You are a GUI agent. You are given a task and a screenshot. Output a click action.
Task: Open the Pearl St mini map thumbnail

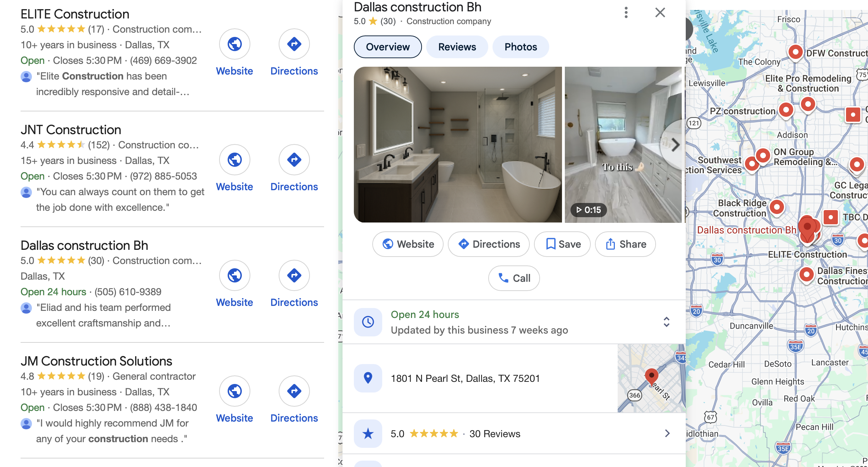coord(652,378)
